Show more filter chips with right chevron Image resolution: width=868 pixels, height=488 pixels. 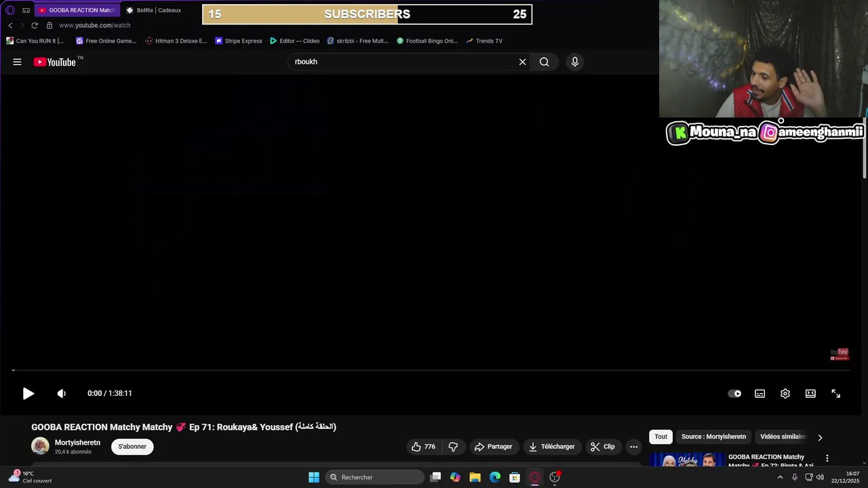click(x=820, y=437)
